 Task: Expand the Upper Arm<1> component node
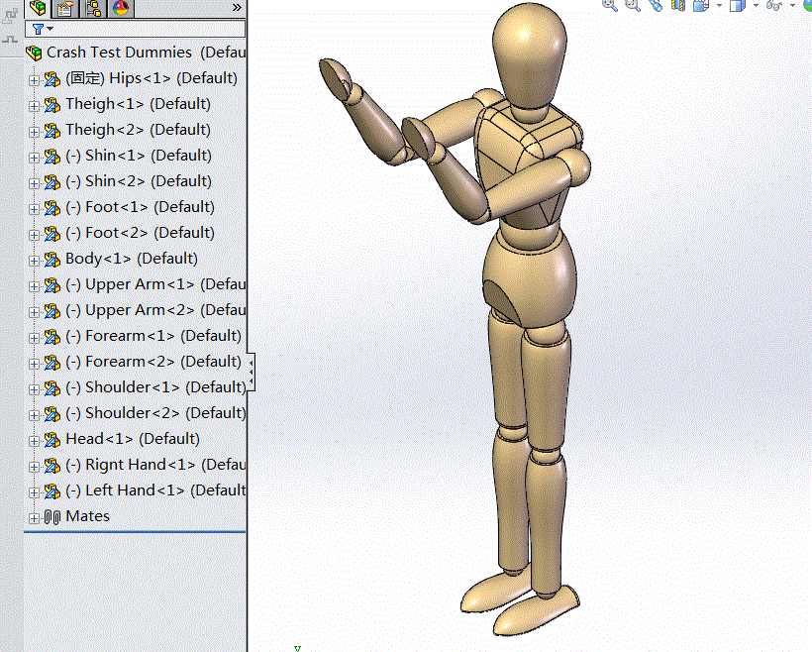point(34,286)
